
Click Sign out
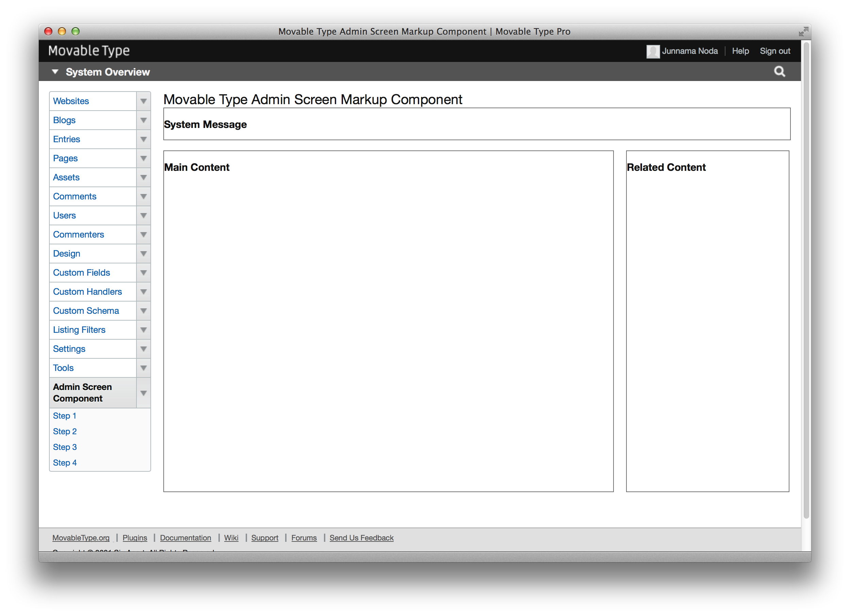775,51
